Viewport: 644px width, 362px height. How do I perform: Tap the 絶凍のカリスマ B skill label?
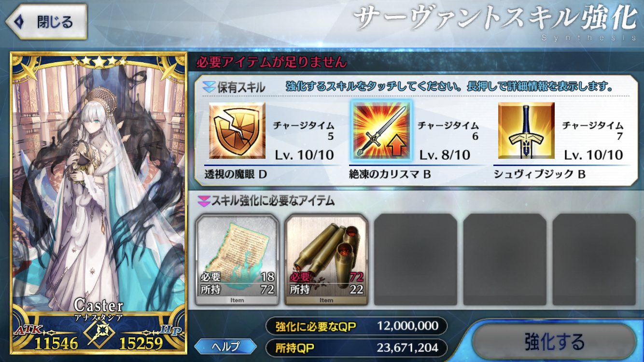click(x=390, y=174)
